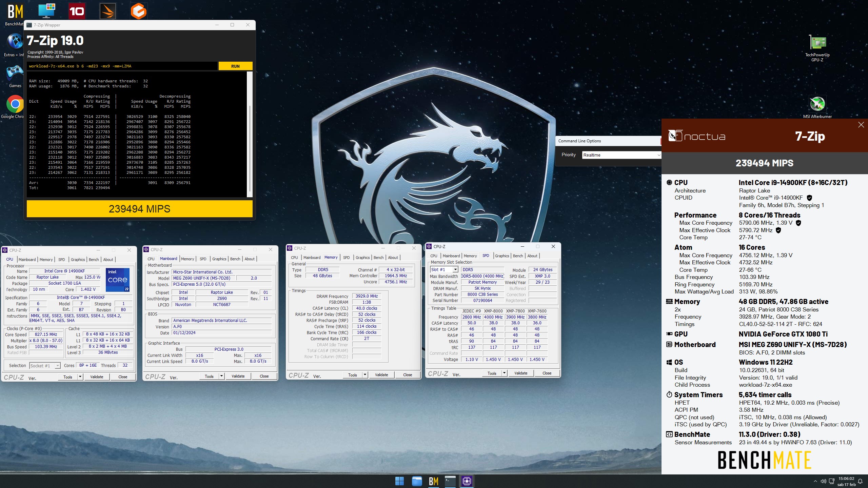Viewport: 868px width, 488px height.
Task: Maximize the 7-Zip Wrapper window
Action: (x=232, y=25)
